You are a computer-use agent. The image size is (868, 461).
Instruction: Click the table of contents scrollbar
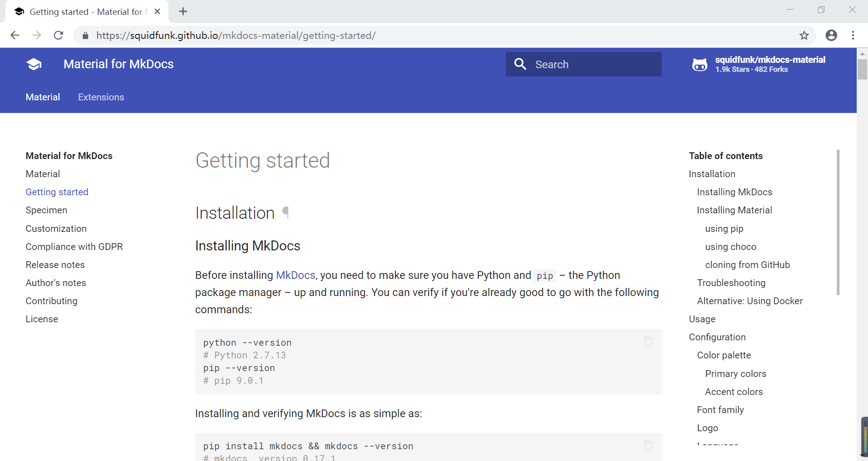[838, 222]
